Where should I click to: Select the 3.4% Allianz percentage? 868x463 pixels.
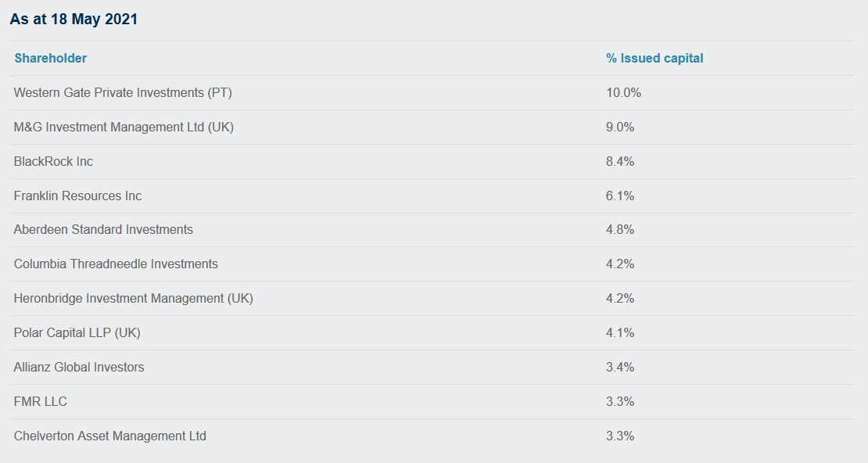coord(620,367)
